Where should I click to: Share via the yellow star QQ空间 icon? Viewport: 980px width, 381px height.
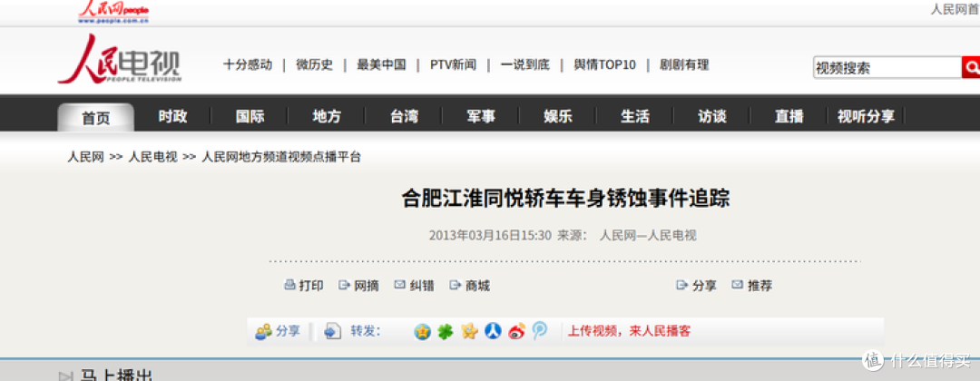click(x=469, y=332)
